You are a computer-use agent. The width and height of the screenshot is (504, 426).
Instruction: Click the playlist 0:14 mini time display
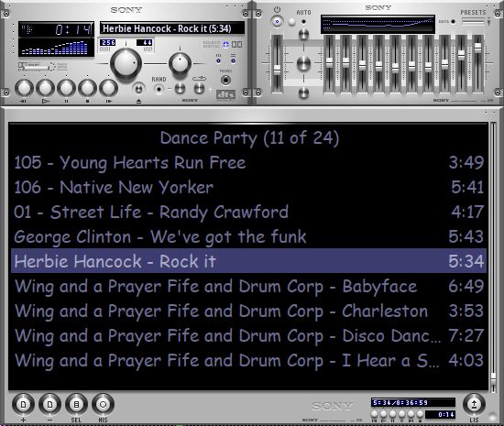point(440,415)
